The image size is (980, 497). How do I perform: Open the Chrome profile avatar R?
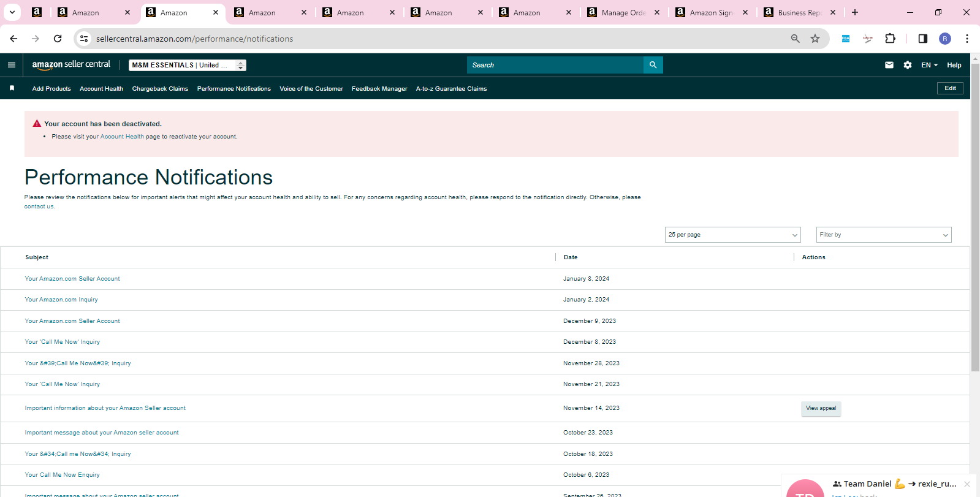(945, 39)
